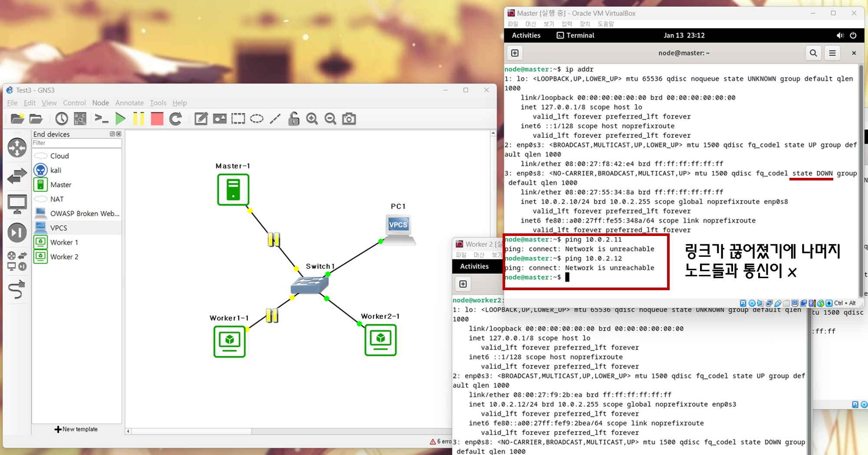Click the errors warning indicator in GNS3
The width and height of the screenshot is (868, 455).
pos(441,441)
